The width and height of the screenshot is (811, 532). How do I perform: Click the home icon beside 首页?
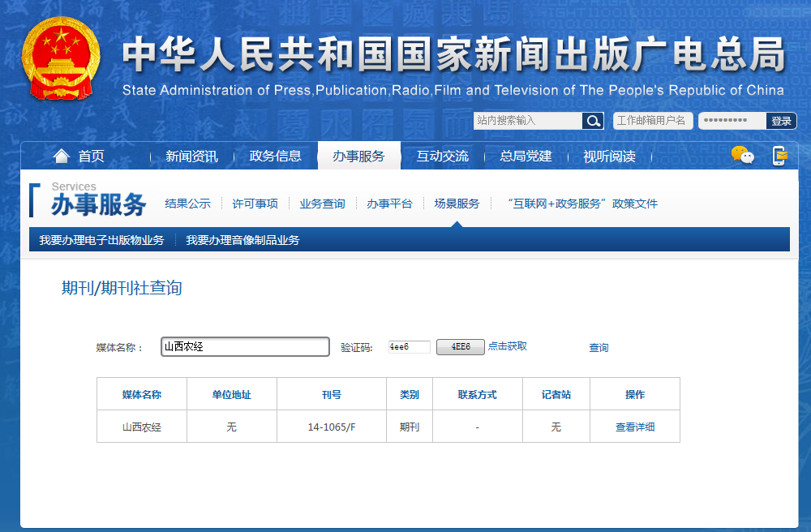coord(62,156)
